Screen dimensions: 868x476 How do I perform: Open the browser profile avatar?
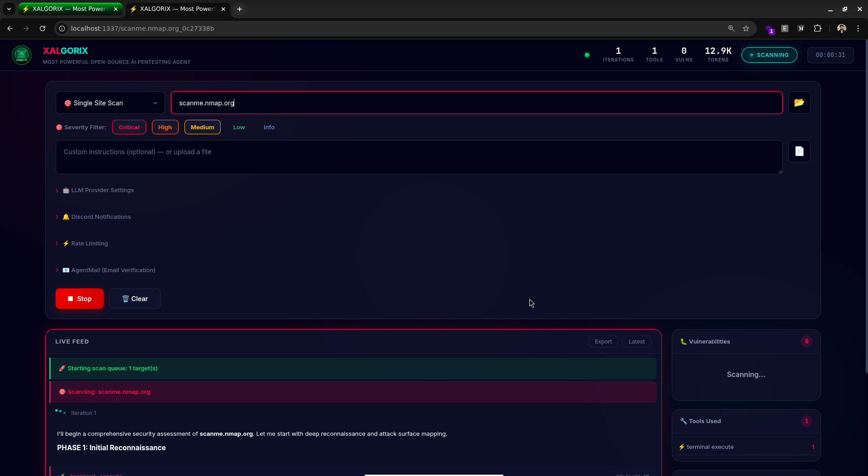841,28
